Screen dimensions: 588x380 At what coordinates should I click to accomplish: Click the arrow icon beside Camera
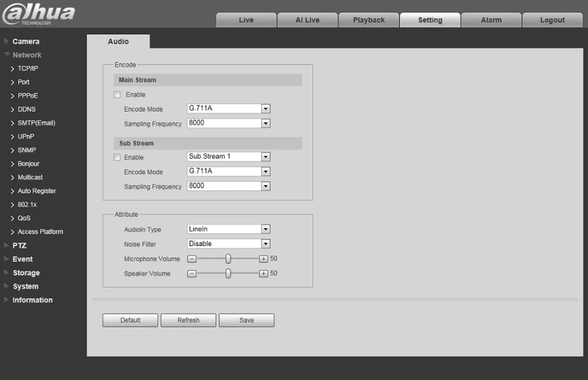[x=6, y=41]
